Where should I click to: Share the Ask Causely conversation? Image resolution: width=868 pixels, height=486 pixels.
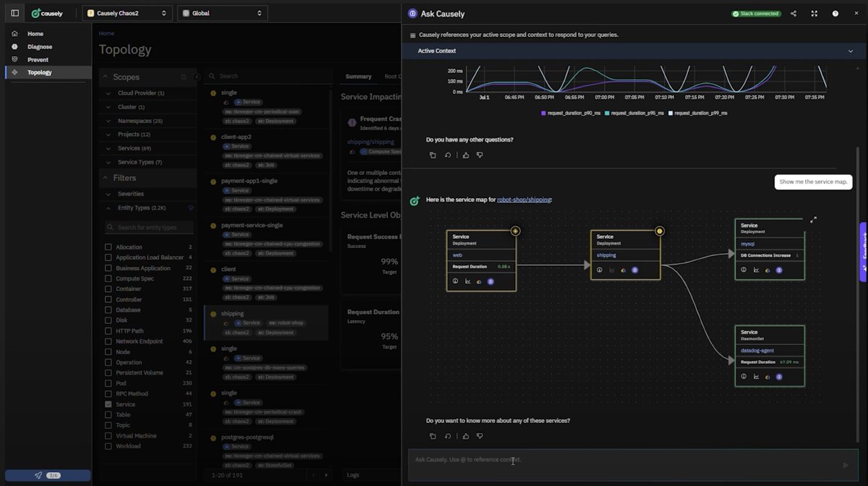click(x=793, y=14)
